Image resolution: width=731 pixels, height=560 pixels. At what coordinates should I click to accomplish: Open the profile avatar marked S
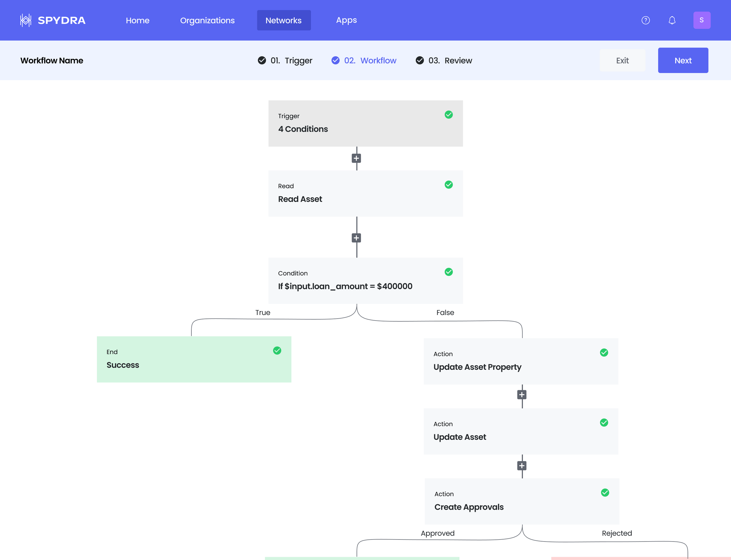point(702,20)
